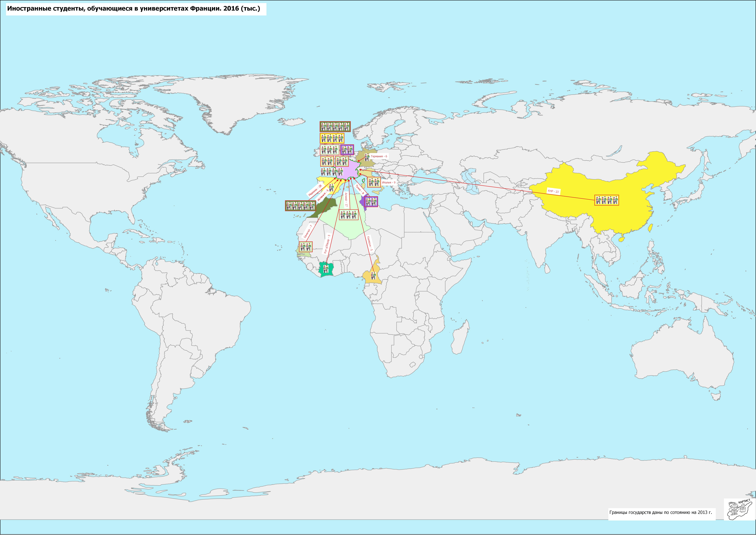Select the purple student icons box on Tunisia
Viewport: 756px width, 535px height.
coord(371,202)
